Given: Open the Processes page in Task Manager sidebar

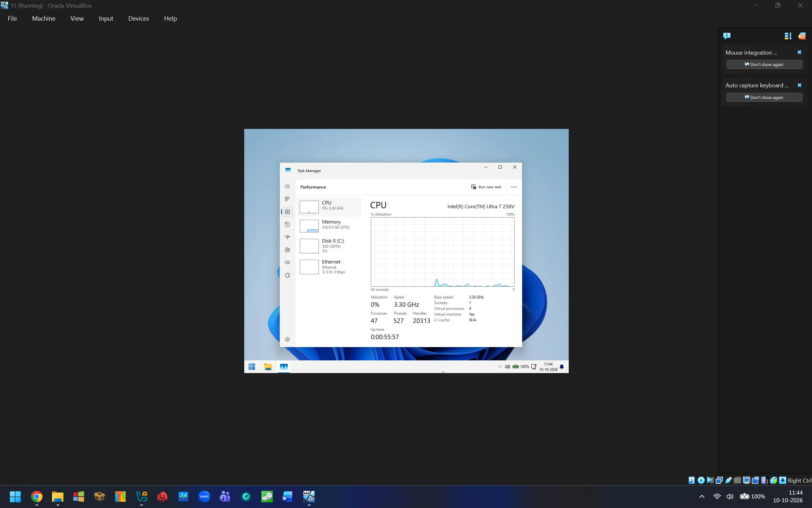Looking at the screenshot, I should (287, 199).
